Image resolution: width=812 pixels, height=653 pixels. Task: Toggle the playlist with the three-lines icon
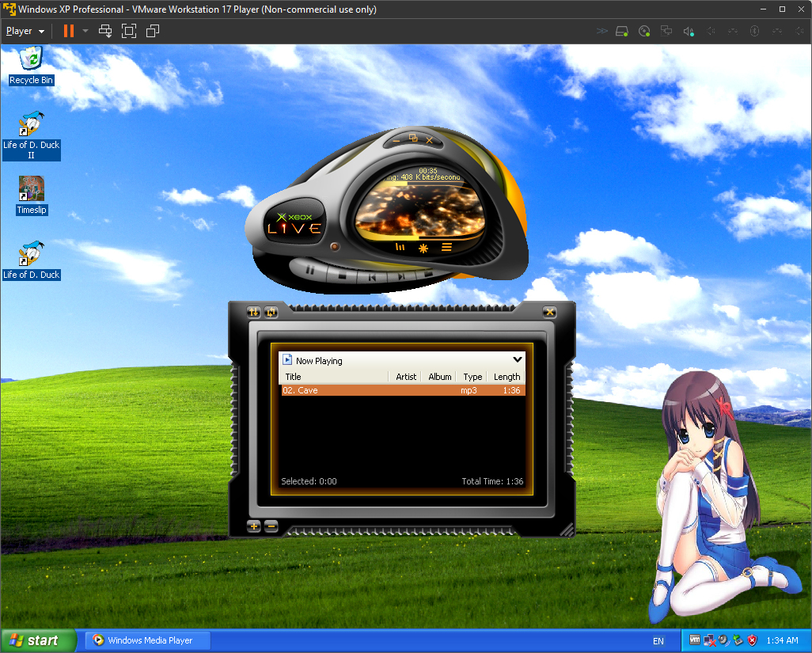pos(447,248)
